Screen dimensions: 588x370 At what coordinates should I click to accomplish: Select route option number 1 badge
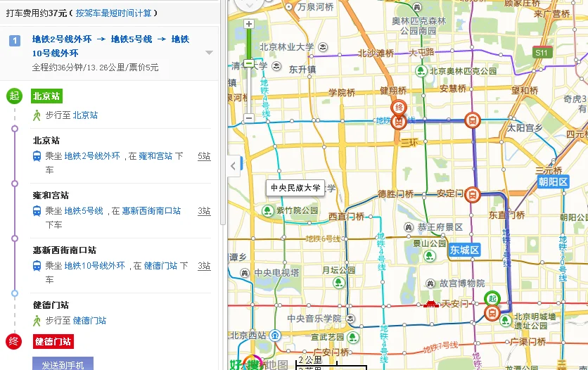[15, 41]
